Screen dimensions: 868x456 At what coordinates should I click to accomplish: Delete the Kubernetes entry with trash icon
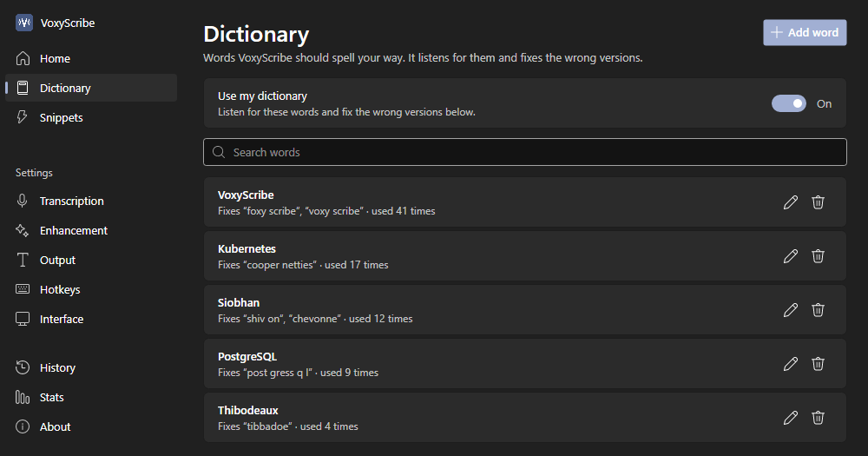click(x=818, y=256)
